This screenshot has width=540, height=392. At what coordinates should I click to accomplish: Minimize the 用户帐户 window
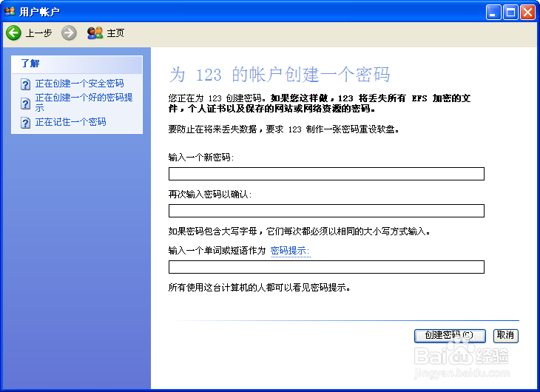click(493, 13)
